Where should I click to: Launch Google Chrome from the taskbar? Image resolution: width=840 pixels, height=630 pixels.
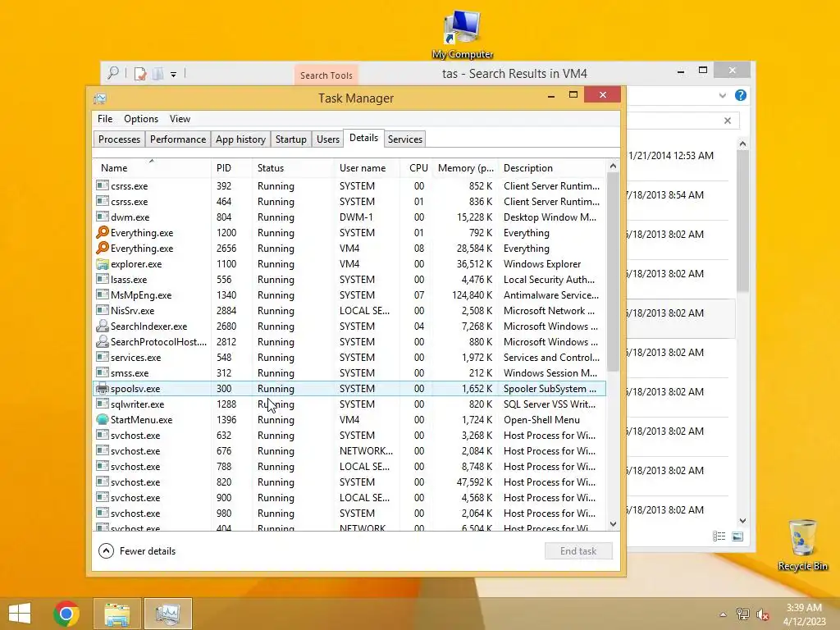tap(66, 614)
